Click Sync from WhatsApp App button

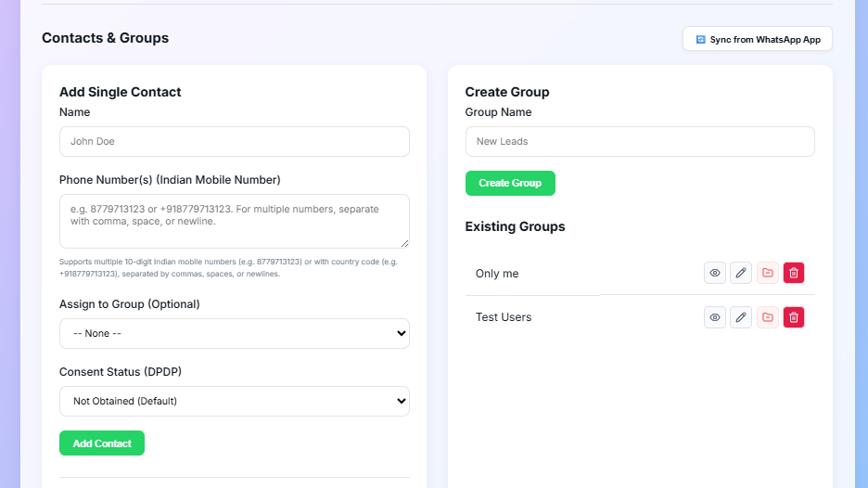(758, 39)
